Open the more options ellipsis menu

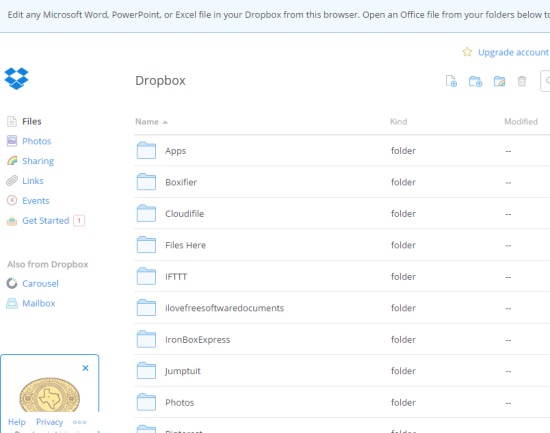click(x=80, y=422)
